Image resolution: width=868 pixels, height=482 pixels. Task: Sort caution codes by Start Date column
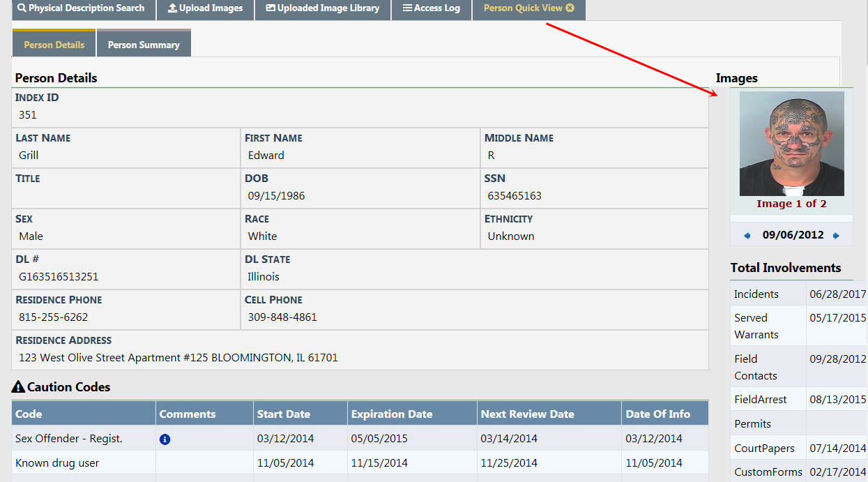(284, 414)
